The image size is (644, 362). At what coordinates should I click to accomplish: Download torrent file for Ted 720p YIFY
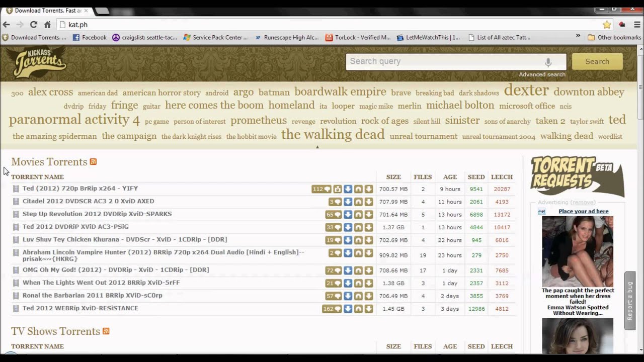tap(369, 189)
